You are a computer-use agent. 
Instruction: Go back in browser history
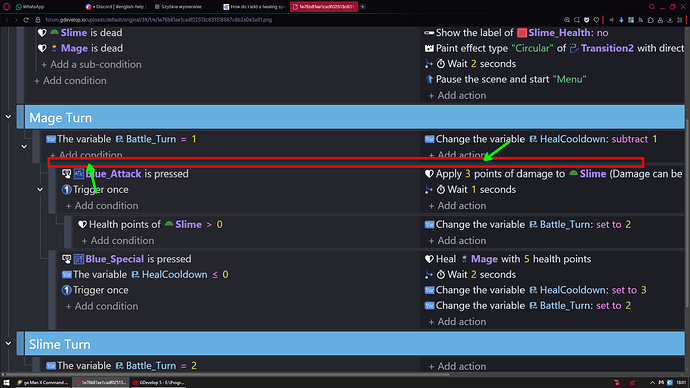[7, 20]
